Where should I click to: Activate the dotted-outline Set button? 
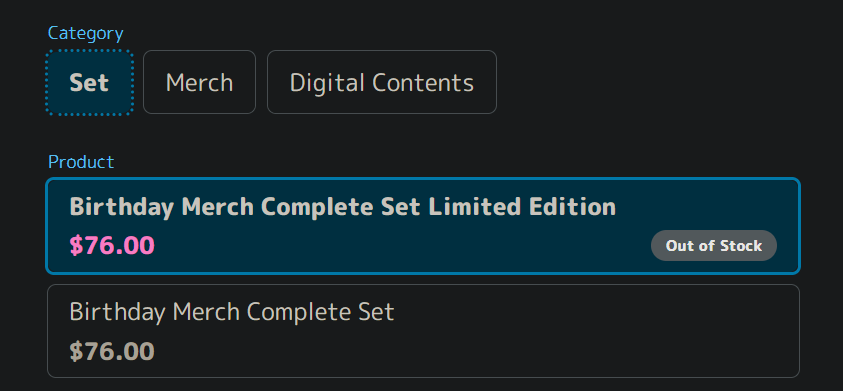[x=89, y=82]
